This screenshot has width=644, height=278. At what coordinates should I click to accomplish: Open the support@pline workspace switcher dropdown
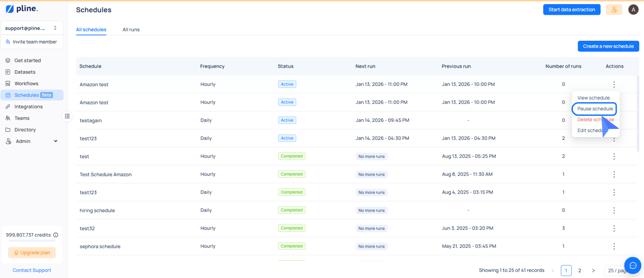point(32,28)
